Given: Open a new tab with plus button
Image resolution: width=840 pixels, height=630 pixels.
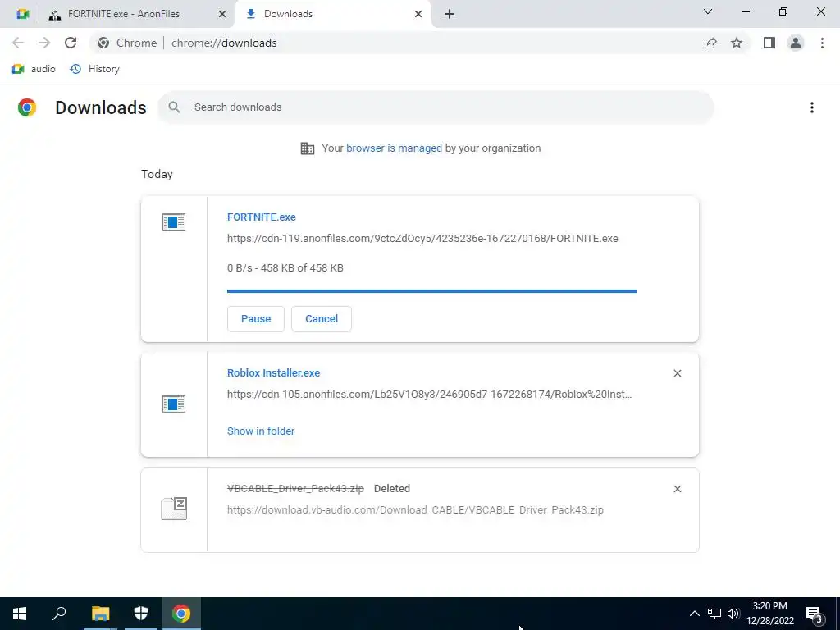Looking at the screenshot, I should coord(450,15).
